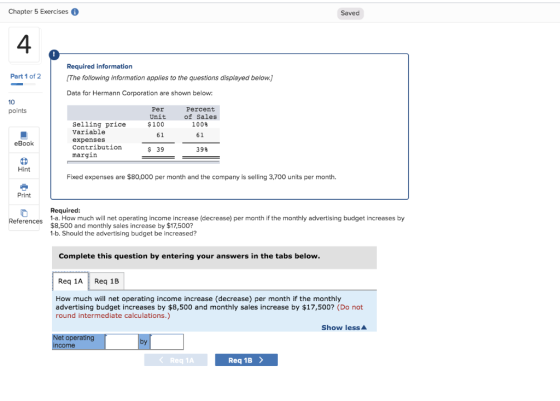Select the Req 1A tab
The height and width of the screenshot is (401, 560).
[x=70, y=281]
